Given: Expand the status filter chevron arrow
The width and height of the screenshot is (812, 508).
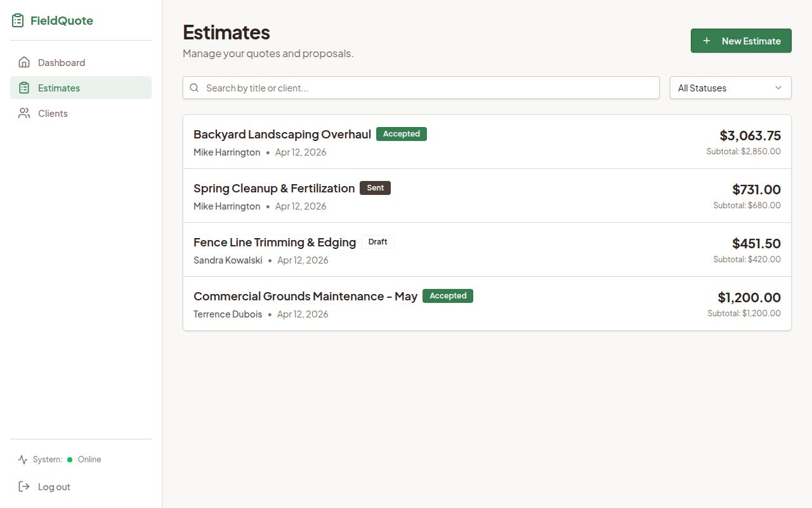Looking at the screenshot, I should (778, 88).
